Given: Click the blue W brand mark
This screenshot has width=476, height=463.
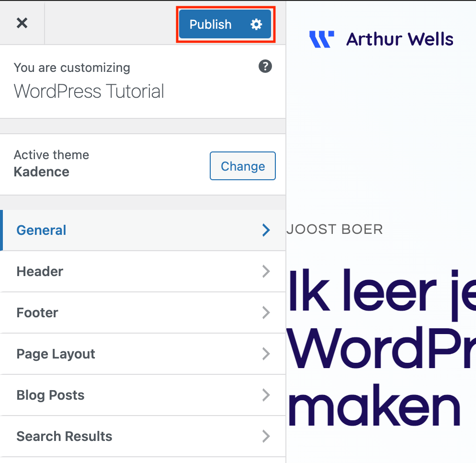Looking at the screenshot, I should tap(321, 39).
